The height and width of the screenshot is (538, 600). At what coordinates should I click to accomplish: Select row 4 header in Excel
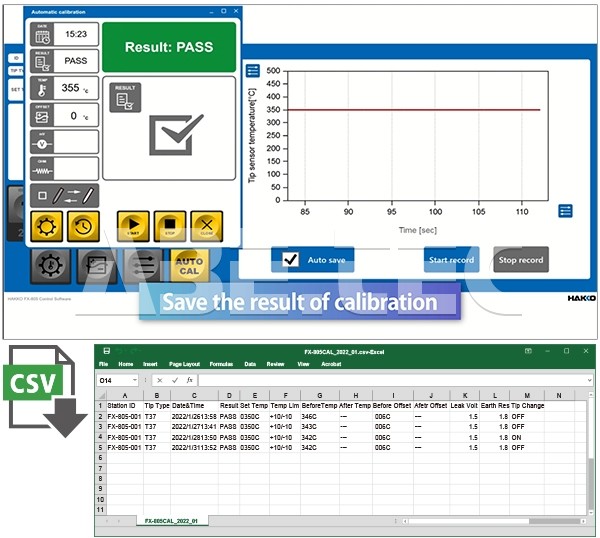[x=100, y=437]
